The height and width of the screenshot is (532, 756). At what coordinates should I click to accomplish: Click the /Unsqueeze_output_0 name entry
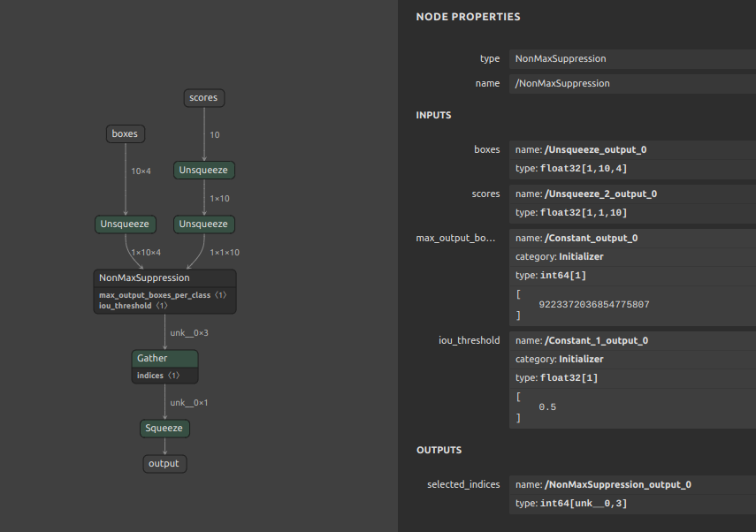632,150
